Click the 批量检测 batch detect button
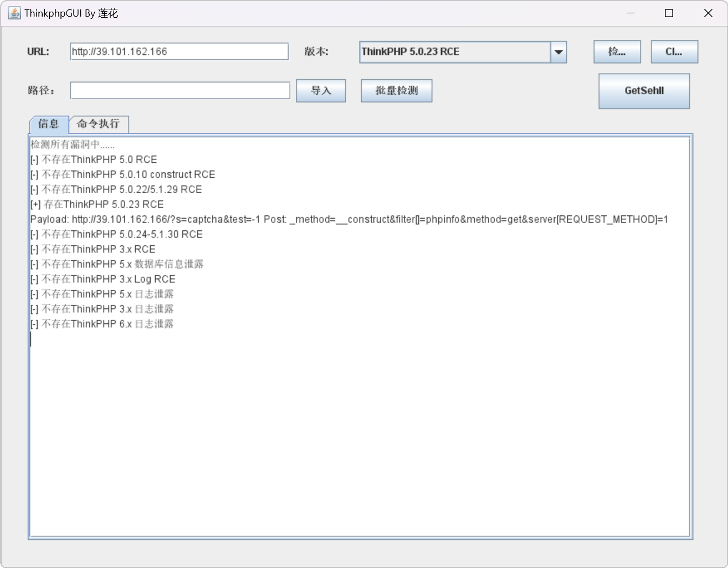Image resolution: width=728 pixels, height=568 pixels. coord(397,91)
